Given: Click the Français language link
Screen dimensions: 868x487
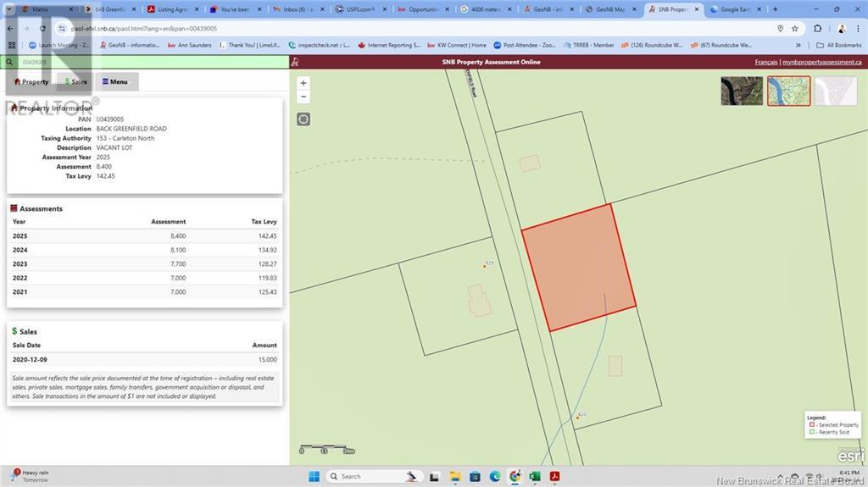Looking at the screenshot, I should (765, 63).
